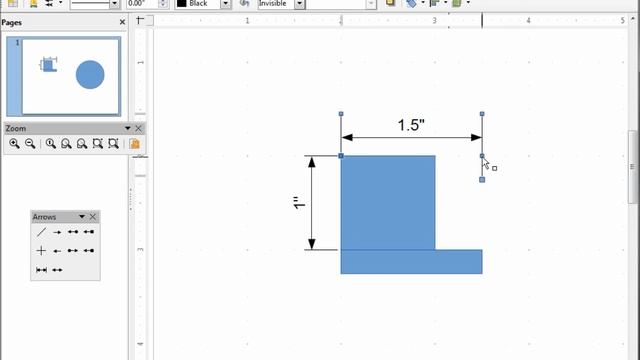Click the first dashed-rectangle zoom icon (entire page)
640x360 pixels.
click(x=98, y=144)
